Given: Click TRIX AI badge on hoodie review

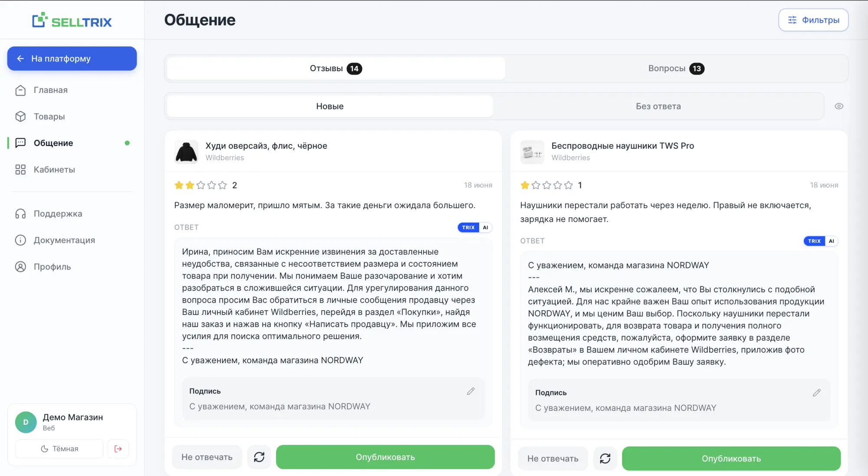Looking at the screenshot, I should 474,228.
